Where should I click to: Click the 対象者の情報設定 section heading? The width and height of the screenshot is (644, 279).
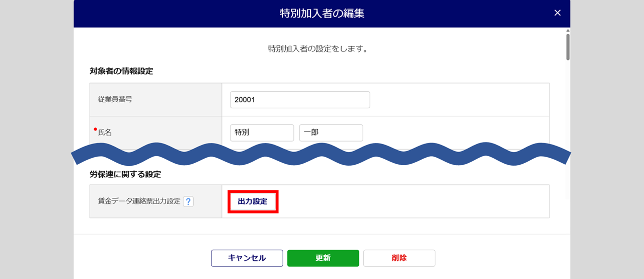click(x=121, y=71)
